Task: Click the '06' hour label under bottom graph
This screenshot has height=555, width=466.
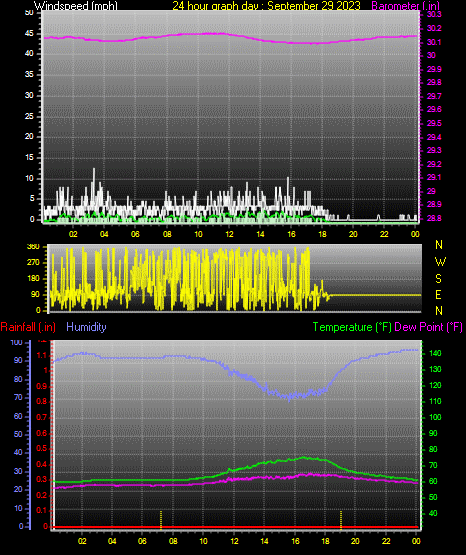Action: (142, 541)
